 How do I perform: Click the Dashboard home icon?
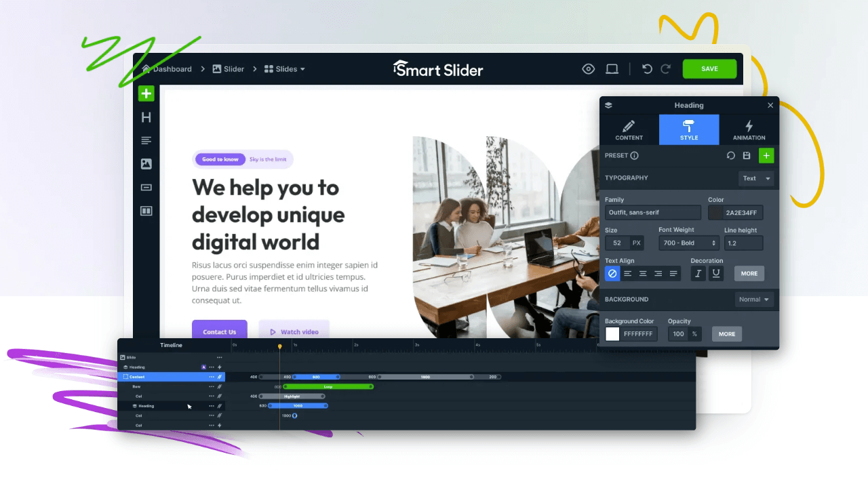point(146,68)
